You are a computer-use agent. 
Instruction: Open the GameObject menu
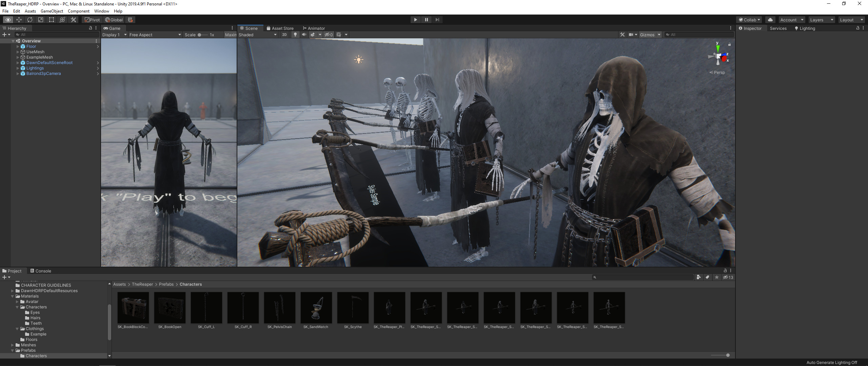[52, 11]
